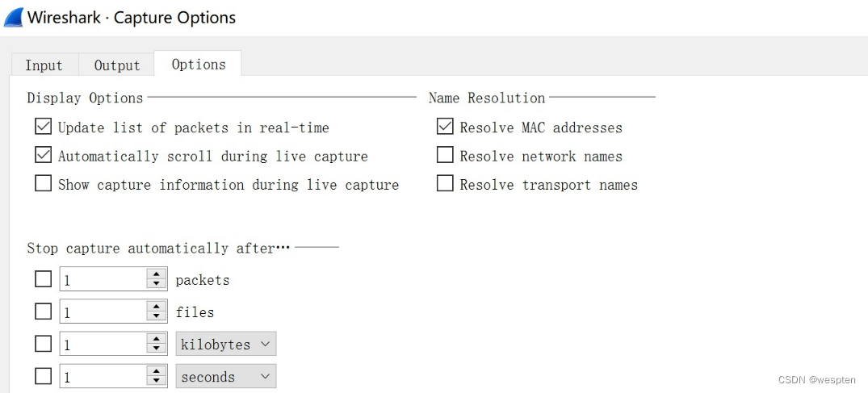The image size is (868, 393).
Task: Click the Name Resolution heading text
Action: [x=487, y=98]
